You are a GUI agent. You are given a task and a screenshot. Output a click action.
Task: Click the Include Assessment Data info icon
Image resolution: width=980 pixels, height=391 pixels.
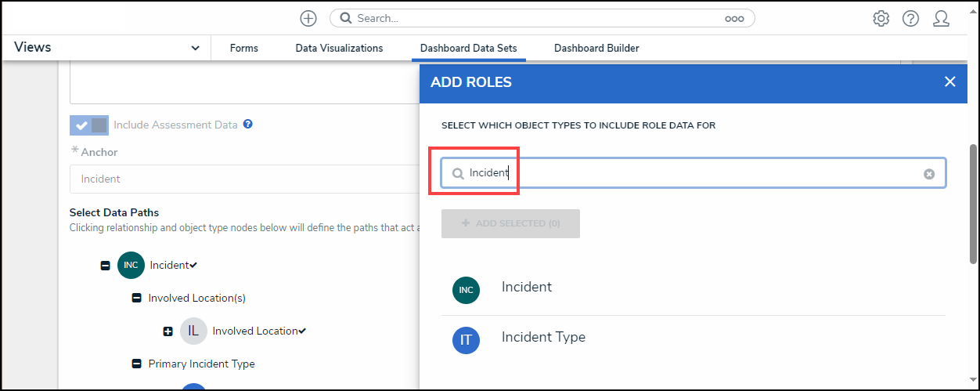coord(247,124)
